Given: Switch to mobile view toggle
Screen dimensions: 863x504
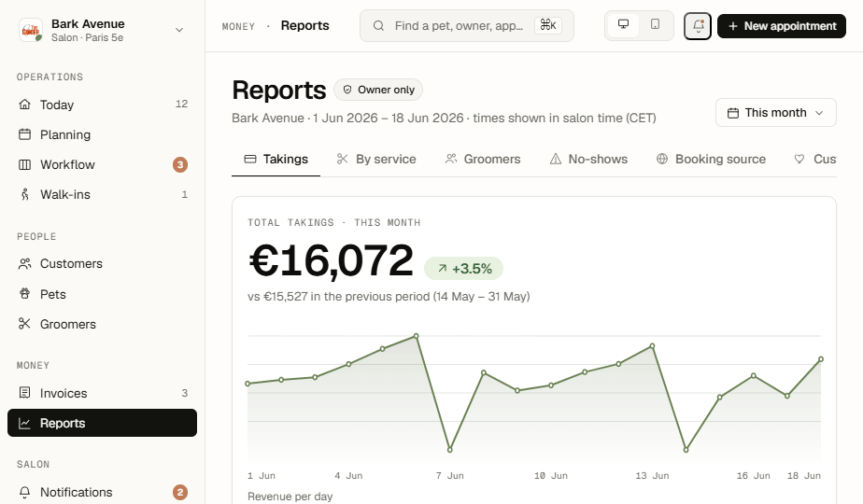Looking at the screenshot, I should tap(655, 25).
